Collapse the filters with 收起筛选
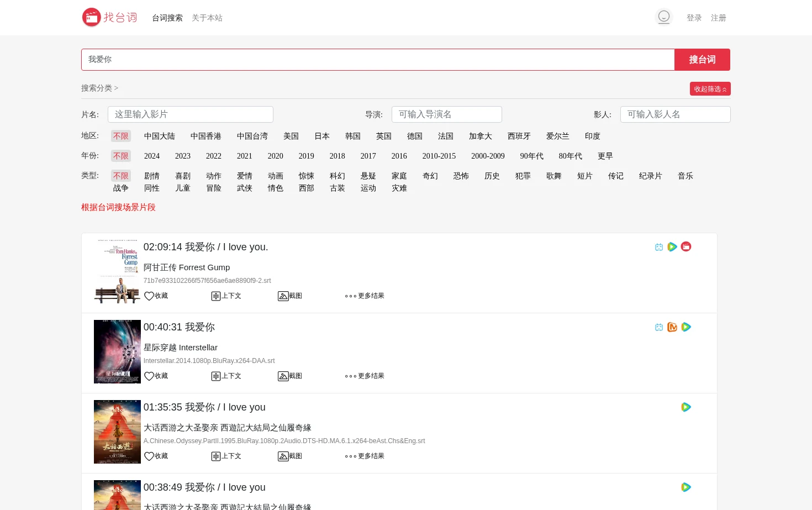This screenshot has width=812, height=510. (x=710, y=89)
